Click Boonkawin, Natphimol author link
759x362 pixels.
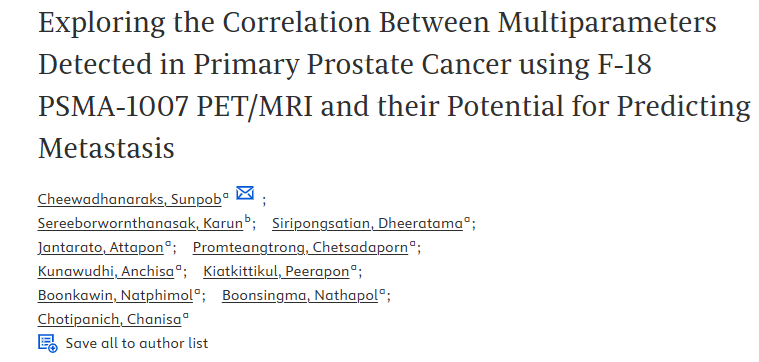[115, 295]
